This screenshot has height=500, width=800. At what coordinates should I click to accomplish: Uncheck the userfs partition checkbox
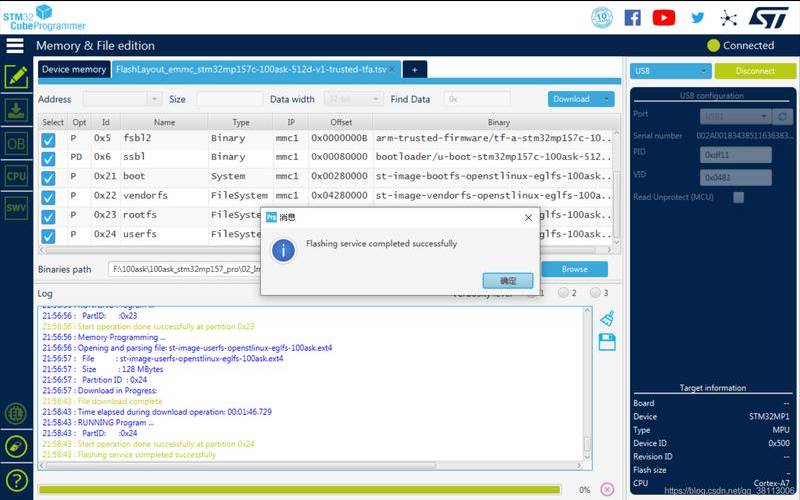pyautogui.click(x=48, y=236)
